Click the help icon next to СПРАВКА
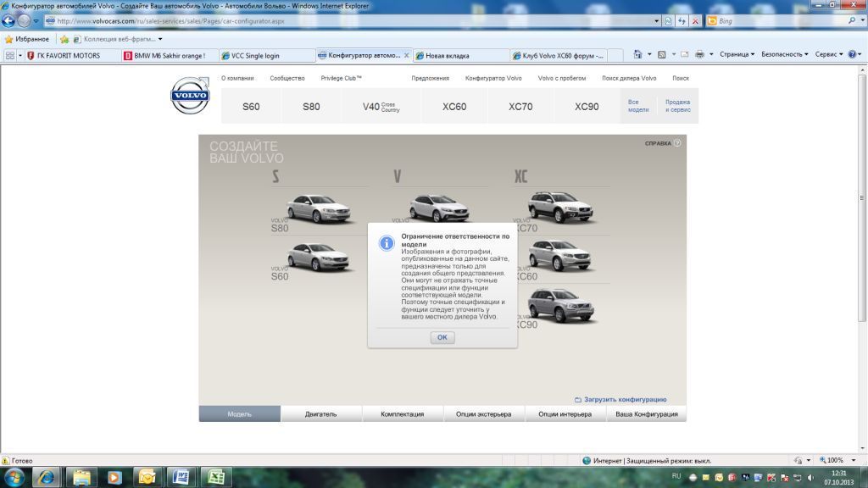The height and width of the screenshot is (488, 868). (x=677, y=142)
